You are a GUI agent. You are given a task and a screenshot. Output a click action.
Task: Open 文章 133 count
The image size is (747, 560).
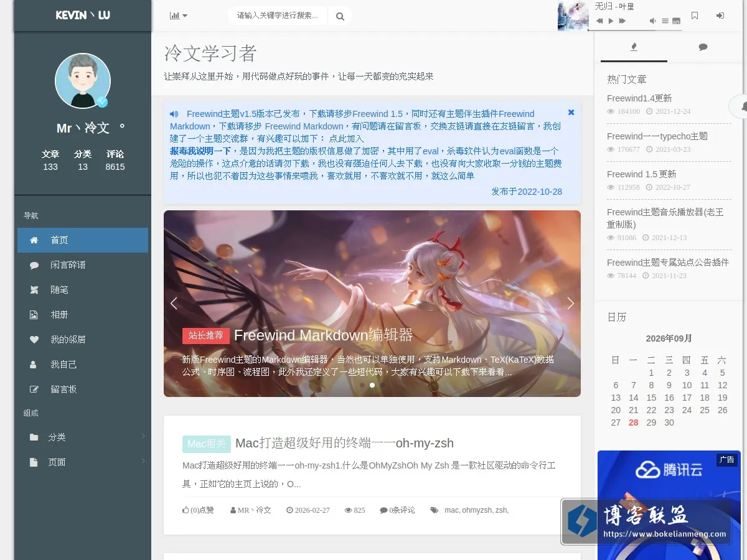(50, 160)
